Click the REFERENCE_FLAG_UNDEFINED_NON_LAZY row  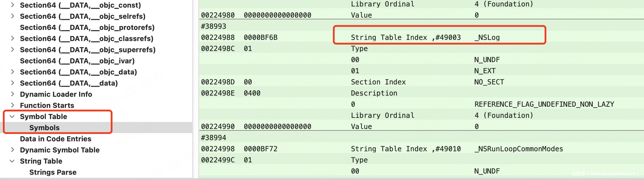(x=544, y=104)
